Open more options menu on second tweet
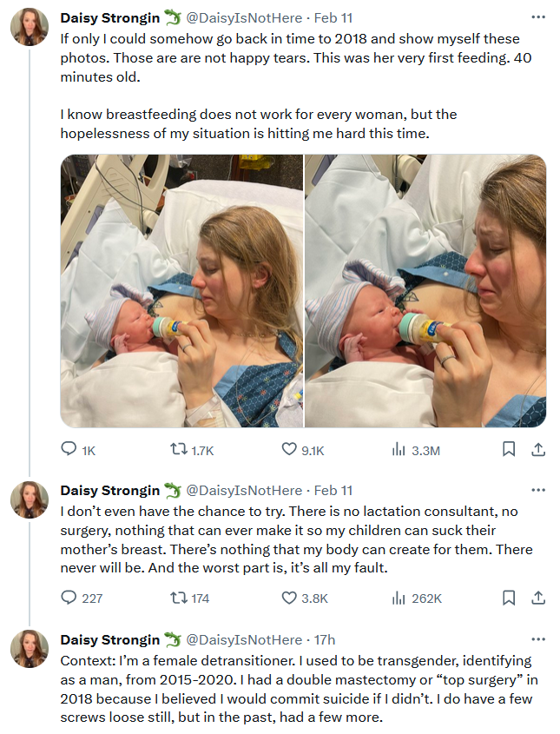The height and width of the screenshot is (734, 560). coord(538,490)
